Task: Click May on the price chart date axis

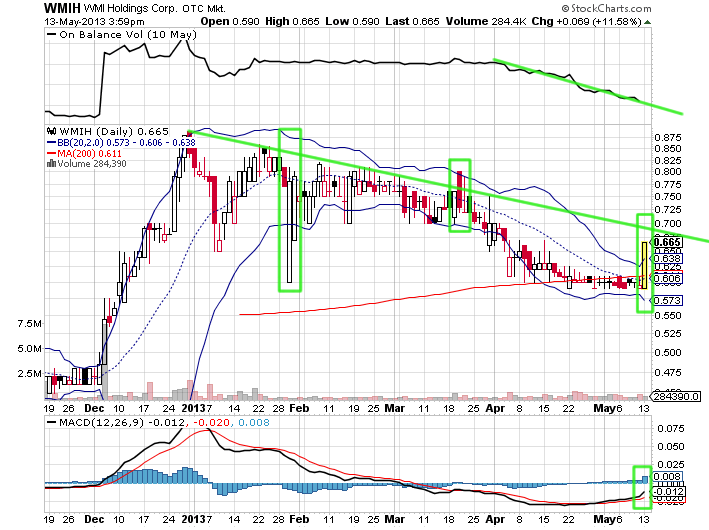Action: [605, 408]
